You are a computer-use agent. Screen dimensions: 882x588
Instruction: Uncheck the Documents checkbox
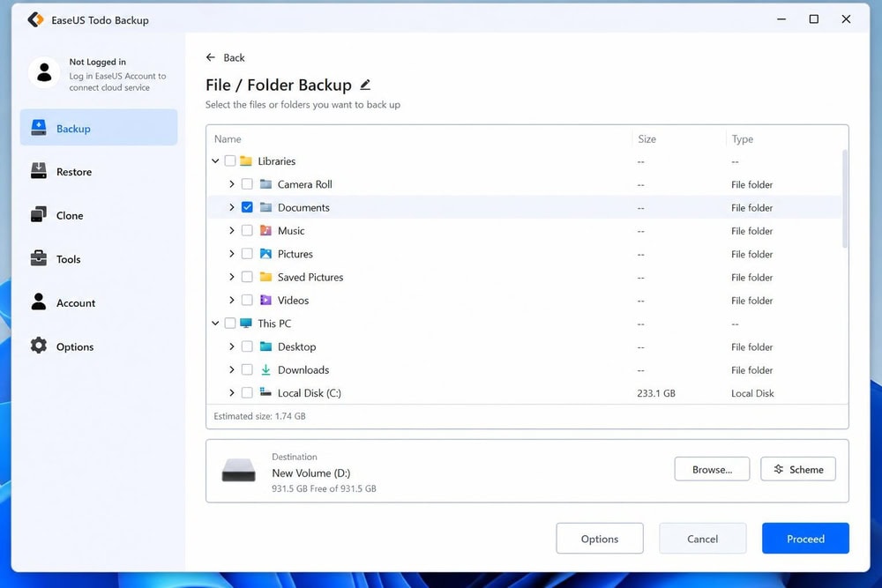(x=247, y=207)
